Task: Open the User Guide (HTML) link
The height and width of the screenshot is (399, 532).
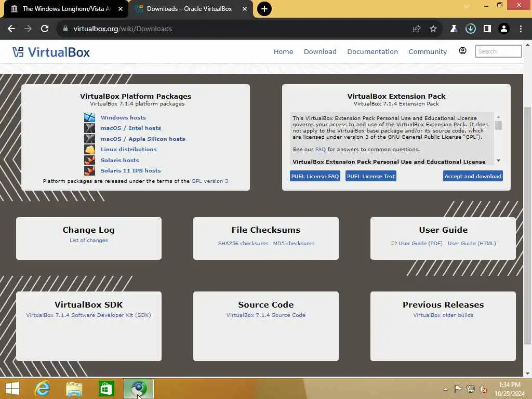Action: [472, 243]
